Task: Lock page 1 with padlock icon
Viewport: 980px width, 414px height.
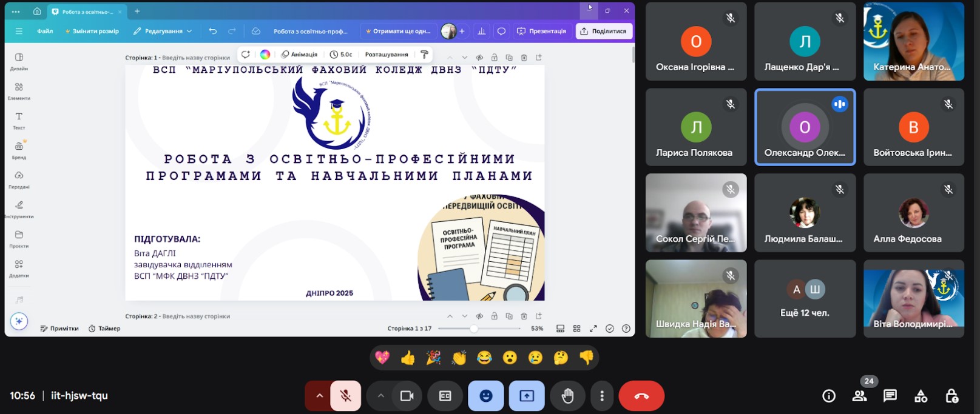Action: (494, 58)
